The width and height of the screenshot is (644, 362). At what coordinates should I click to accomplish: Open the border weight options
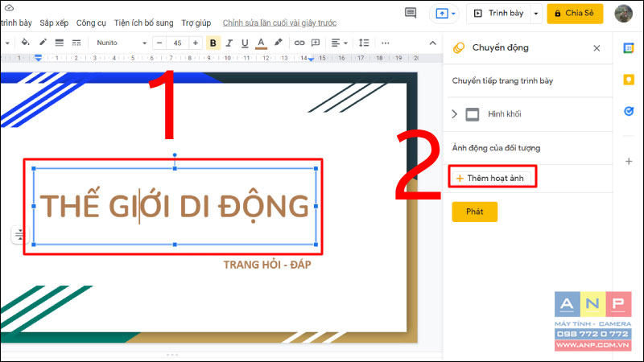pos(60,43)
